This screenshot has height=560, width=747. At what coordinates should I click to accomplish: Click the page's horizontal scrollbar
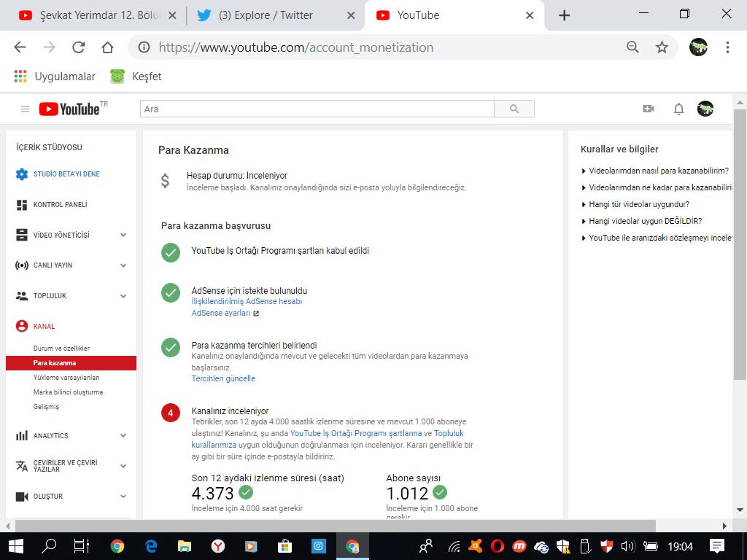coord(336,526)
